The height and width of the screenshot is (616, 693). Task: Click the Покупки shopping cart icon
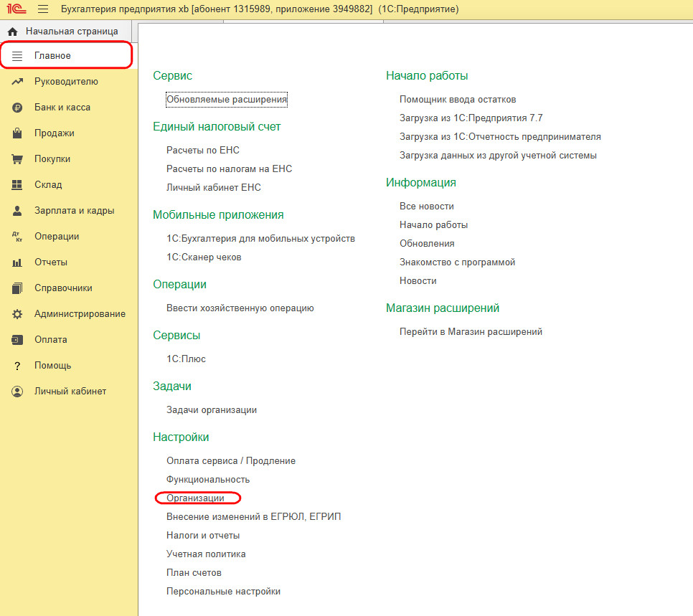coord(17,159)
